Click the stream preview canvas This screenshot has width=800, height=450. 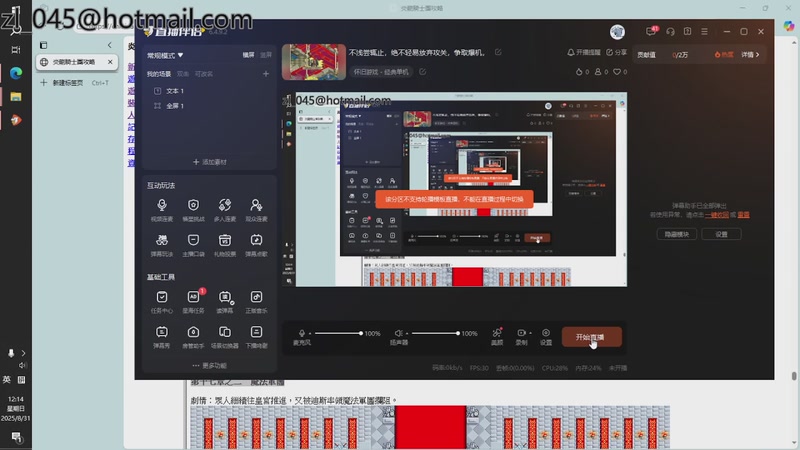(455, 189)
